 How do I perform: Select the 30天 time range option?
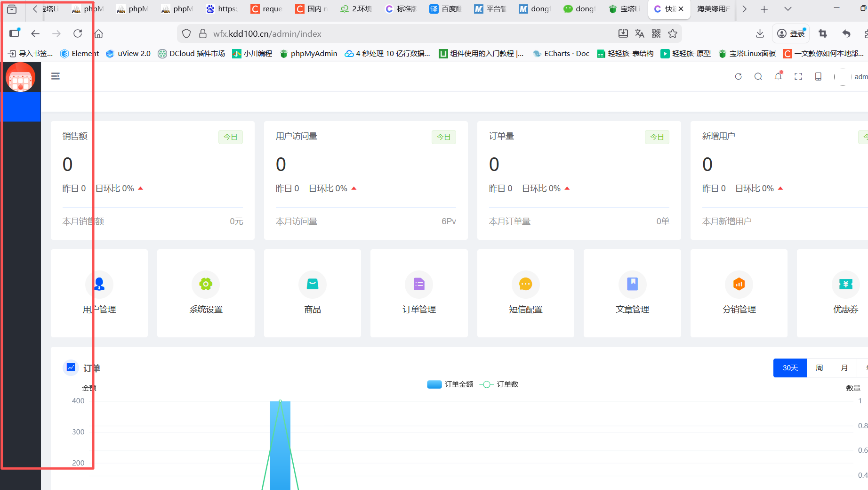[x=790, y=368]
